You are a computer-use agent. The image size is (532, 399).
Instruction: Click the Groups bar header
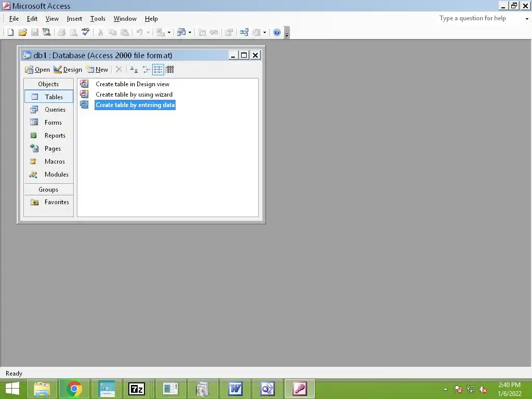[x=48, y=189]
